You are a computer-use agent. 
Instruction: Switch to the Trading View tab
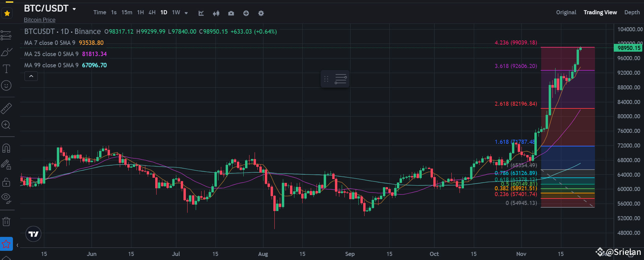pyautogui.click(x=600, y=13)
